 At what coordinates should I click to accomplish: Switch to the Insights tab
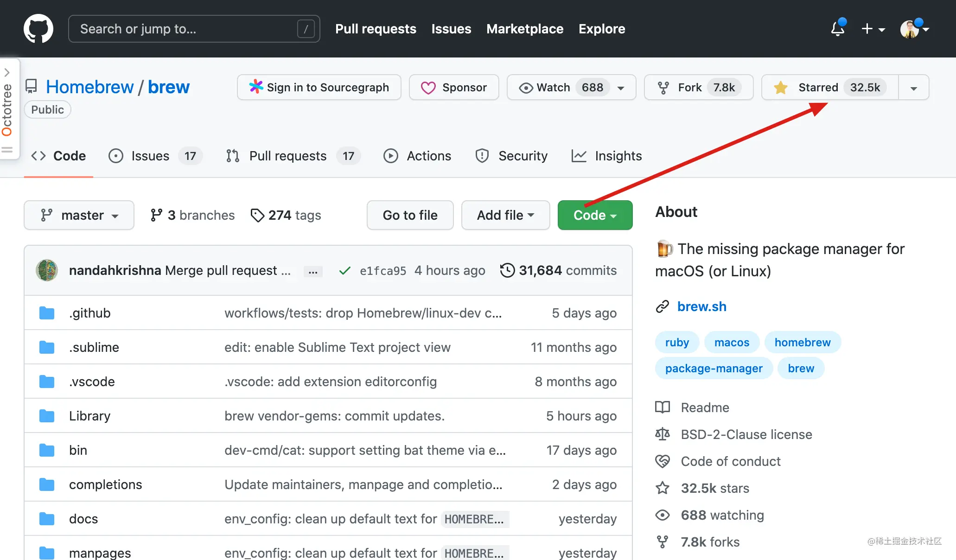(606, 156)
